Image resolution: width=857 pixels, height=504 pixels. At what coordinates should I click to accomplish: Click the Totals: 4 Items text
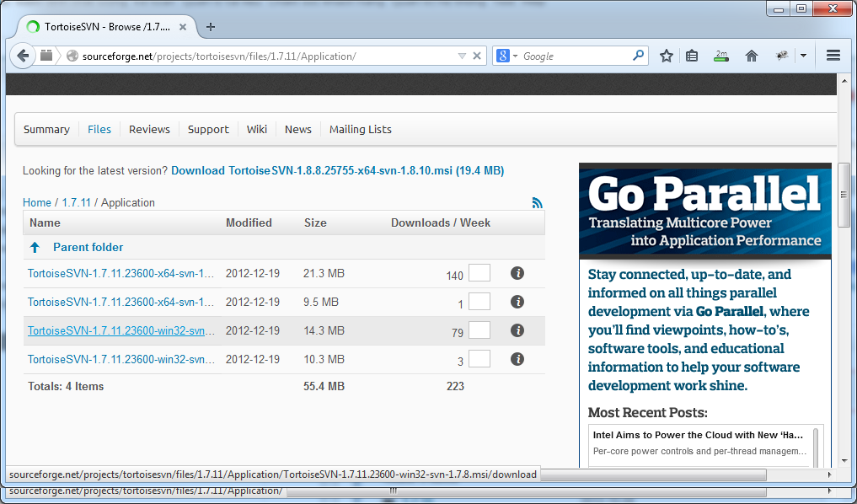(66, 386)
